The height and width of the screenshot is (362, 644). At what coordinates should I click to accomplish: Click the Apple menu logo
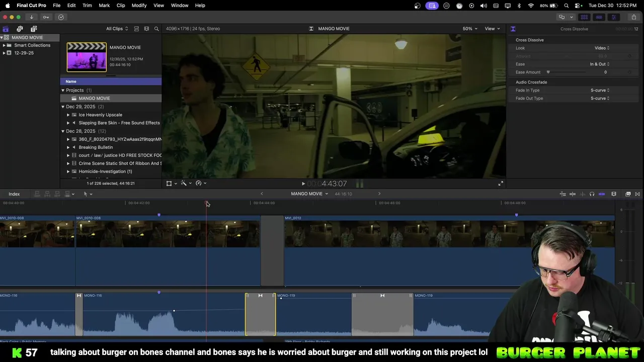8,5
